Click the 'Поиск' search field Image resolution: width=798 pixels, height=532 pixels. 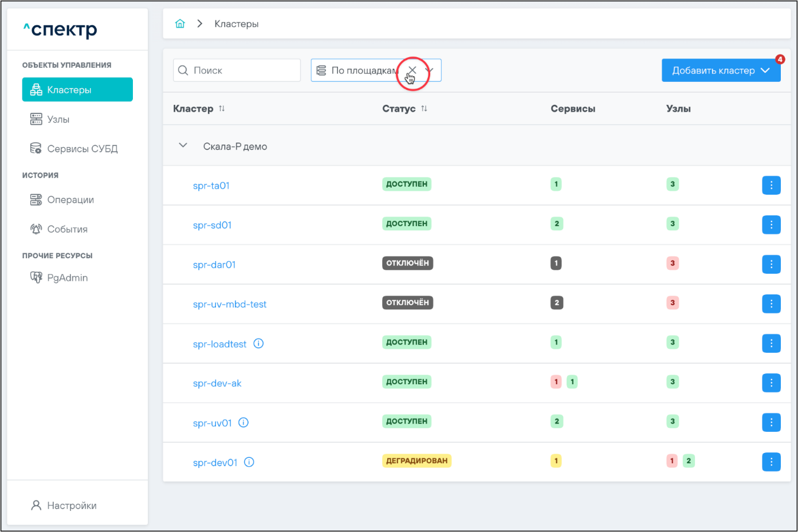(x=243, y=70)
